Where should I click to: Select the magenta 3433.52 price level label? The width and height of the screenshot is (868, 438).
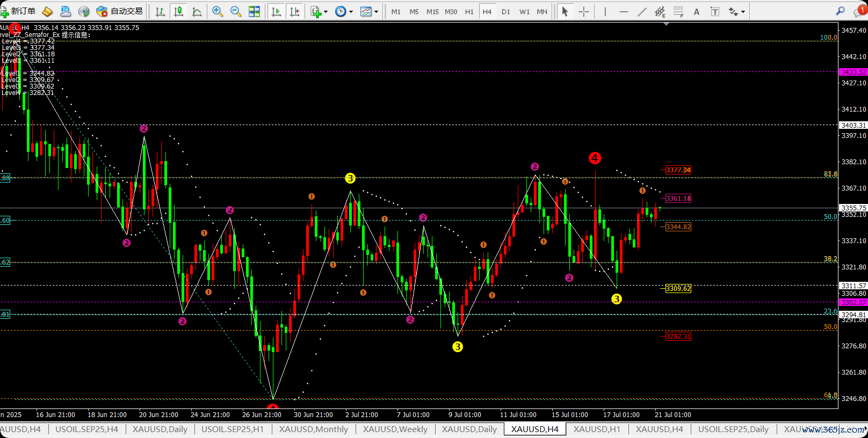pos(853,72)
